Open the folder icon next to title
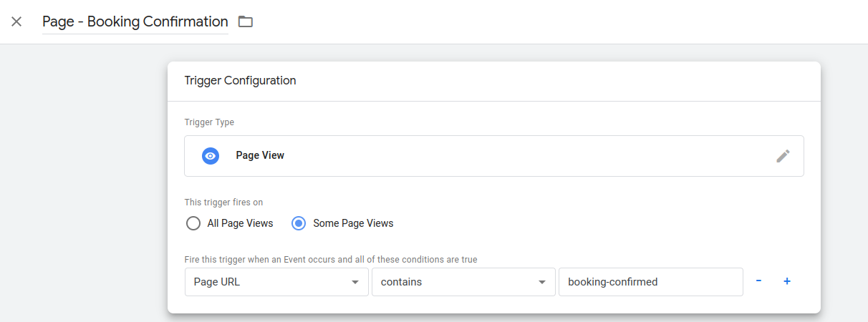Viewport: 868px width, 322px height. point(246,21)
